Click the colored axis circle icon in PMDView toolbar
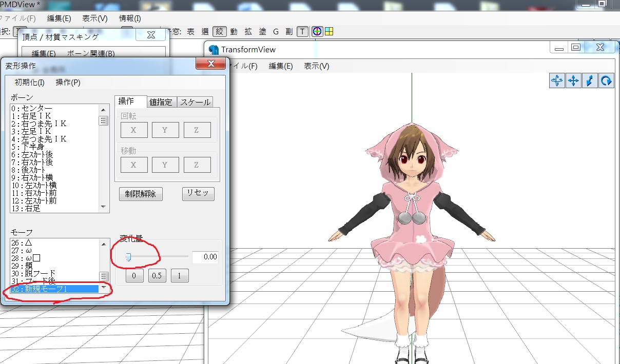This screenshot has width=620, height=364. pyautogui.click(x=317, y=31)
